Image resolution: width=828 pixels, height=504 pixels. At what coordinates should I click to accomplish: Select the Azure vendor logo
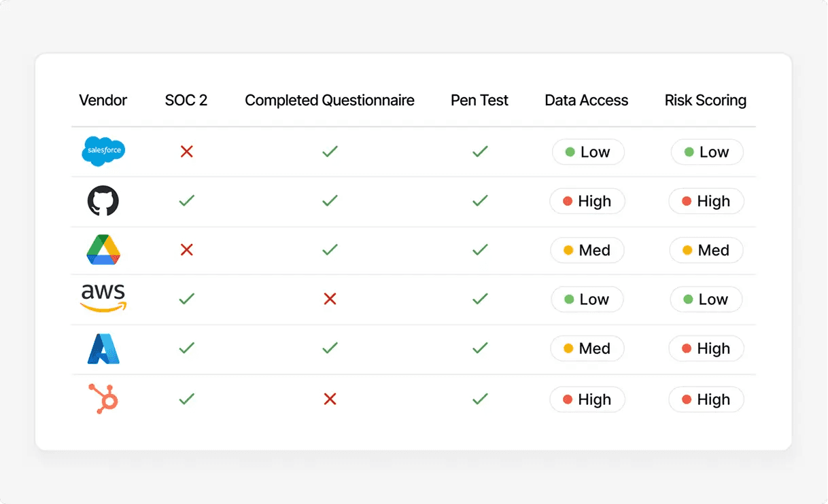click(103, 348)
